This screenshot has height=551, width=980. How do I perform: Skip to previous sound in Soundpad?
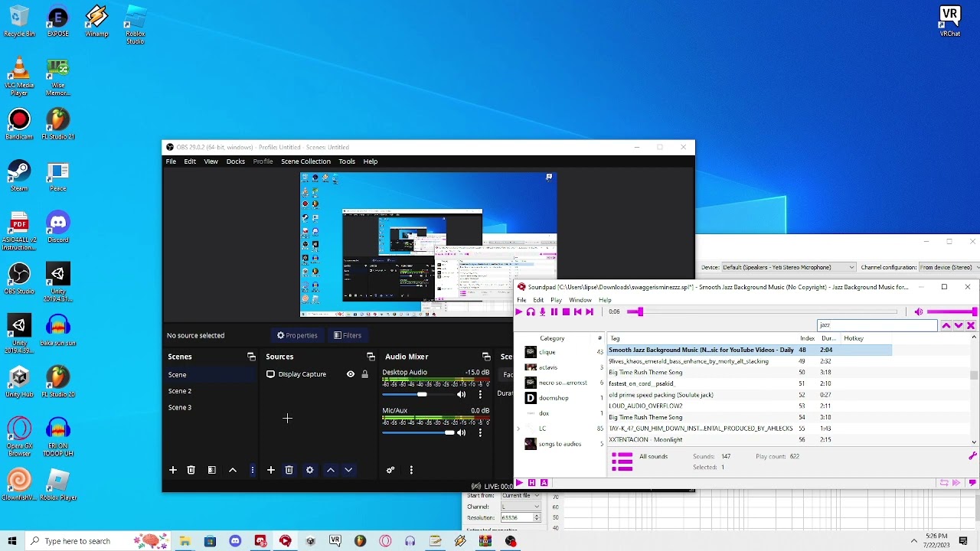[x=577, y=311]
